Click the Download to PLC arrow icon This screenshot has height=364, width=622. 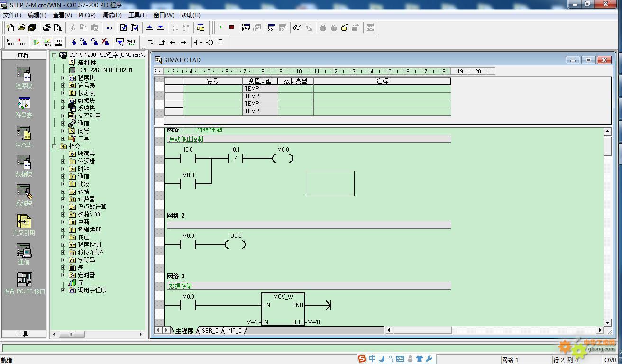coord(160,27)
